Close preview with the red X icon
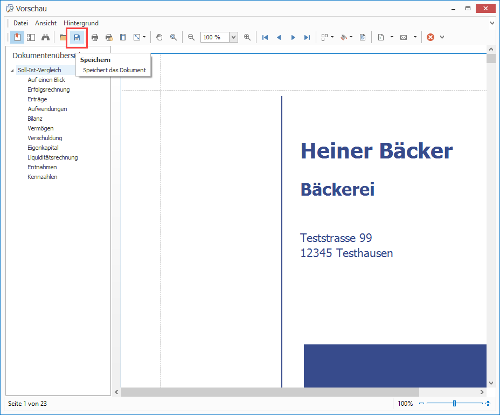Screen dimensions: 500x415 tap(430, 37)
